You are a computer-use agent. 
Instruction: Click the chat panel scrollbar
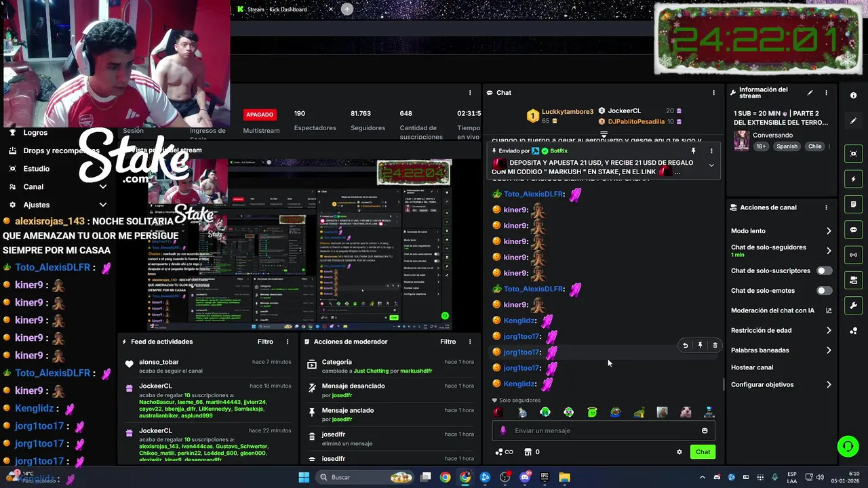tap(723, 384)
